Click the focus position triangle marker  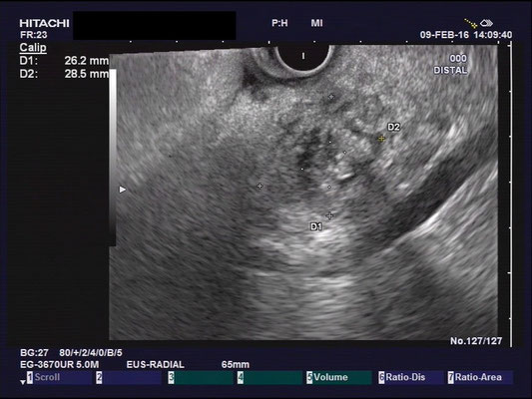tap(123, 190)
